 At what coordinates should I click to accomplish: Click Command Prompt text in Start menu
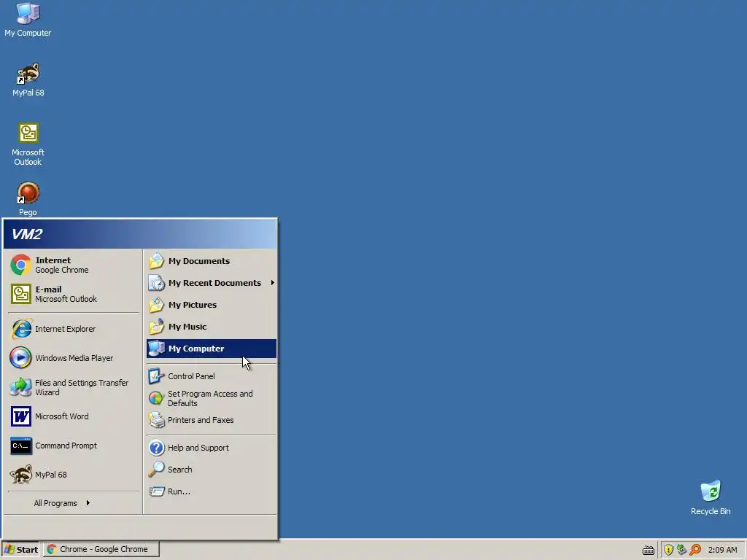[x=66, y=446]
